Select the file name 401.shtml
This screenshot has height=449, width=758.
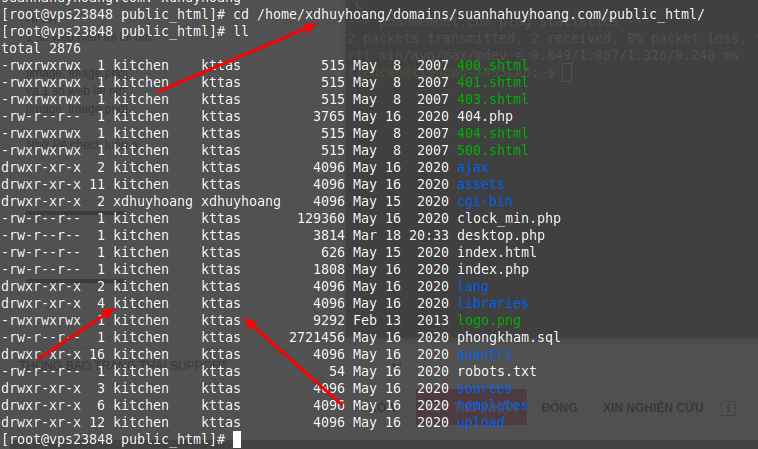[x=493, y=82]
